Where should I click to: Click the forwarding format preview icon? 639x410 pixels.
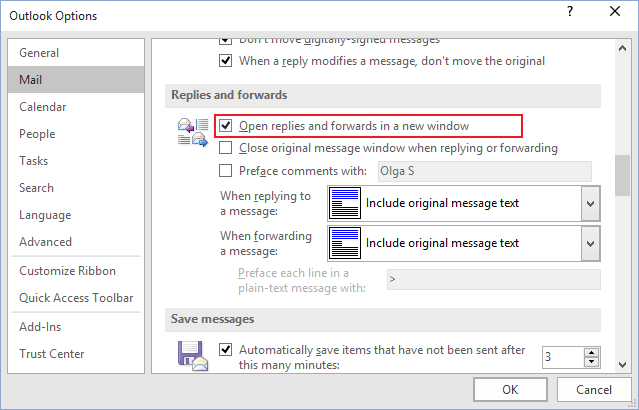click(345, 243)
